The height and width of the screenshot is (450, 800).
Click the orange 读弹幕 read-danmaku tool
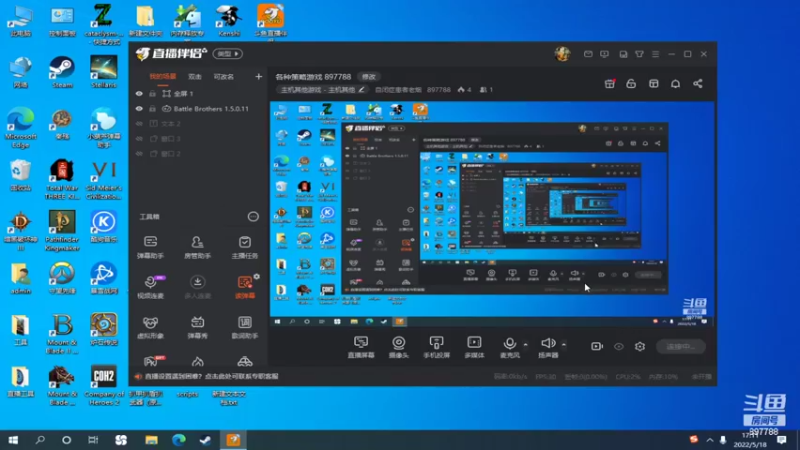pos(245,287)
